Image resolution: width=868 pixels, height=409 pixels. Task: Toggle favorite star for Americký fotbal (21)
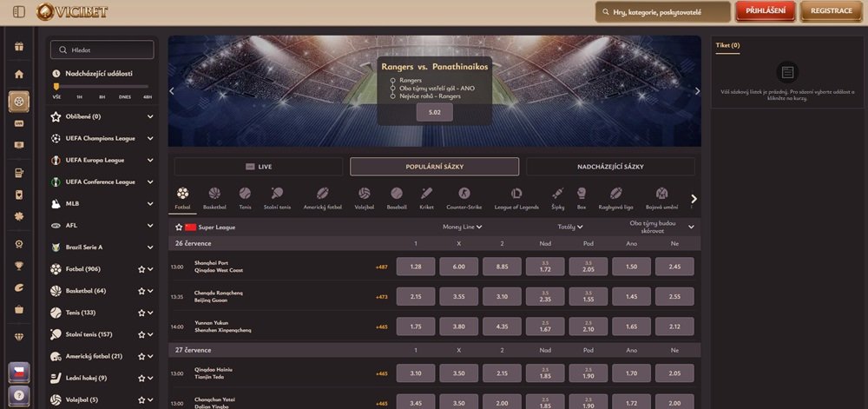coord(141,356)
